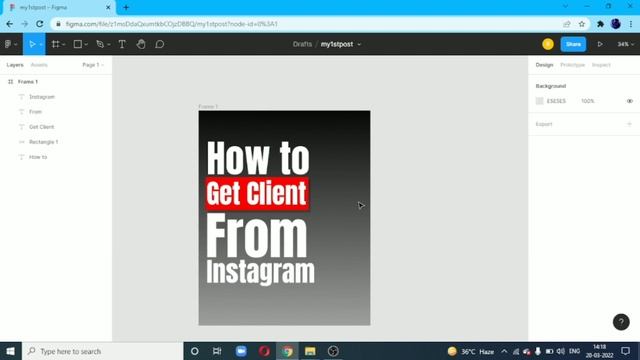Go back in browser history
Screen dimensions: 640x360
[x=9, y=24]
